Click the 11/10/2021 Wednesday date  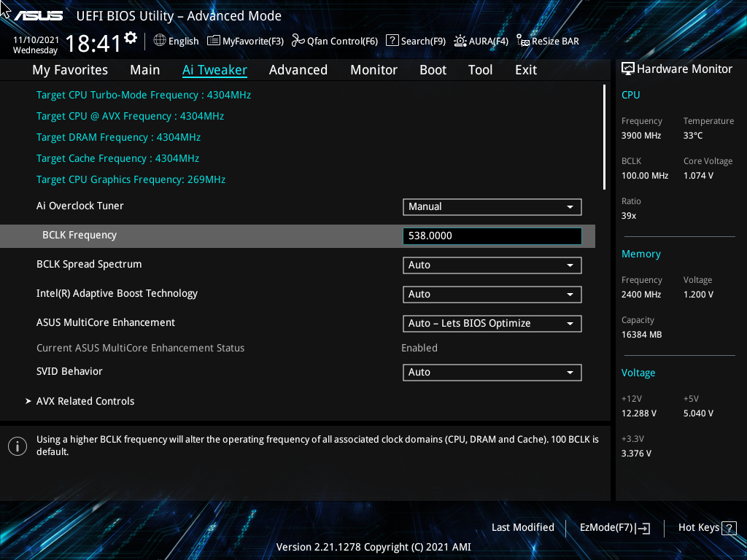pyautogui.click(x=36, y=45)
